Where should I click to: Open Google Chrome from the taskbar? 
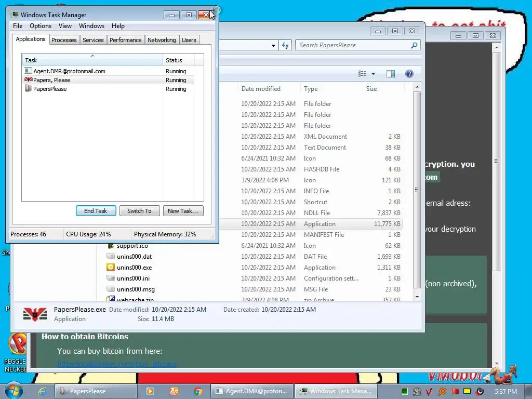198,391
